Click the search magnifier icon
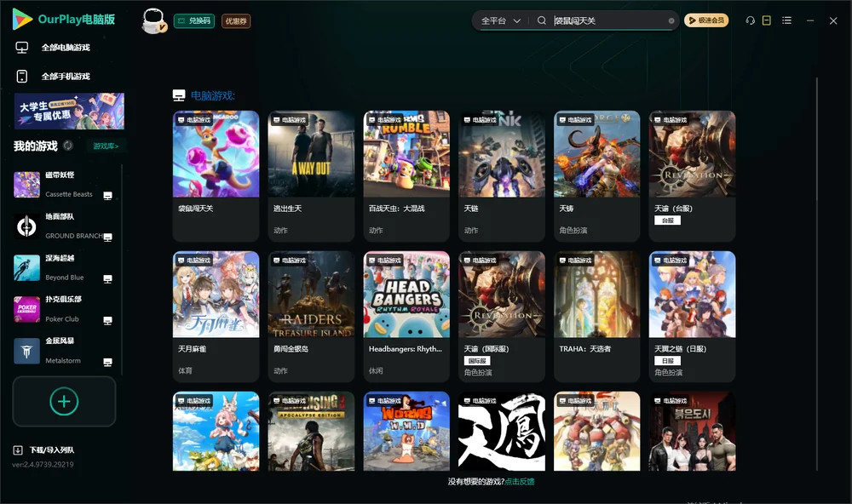852x504 pixels. [541, 20]
